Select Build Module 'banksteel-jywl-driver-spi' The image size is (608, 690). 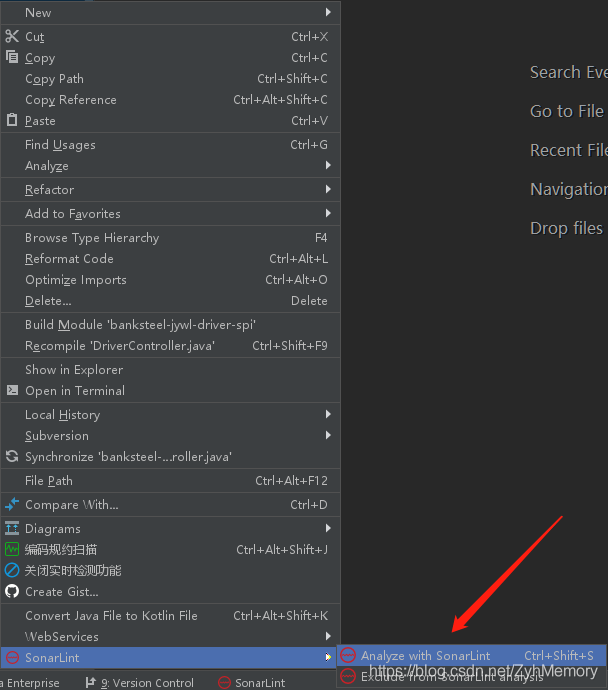171,325
